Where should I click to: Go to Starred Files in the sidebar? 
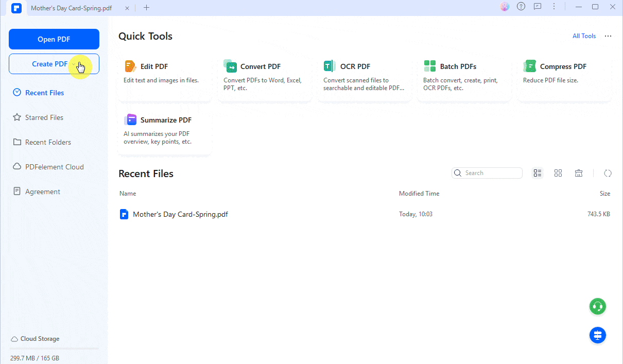(44, 117)
